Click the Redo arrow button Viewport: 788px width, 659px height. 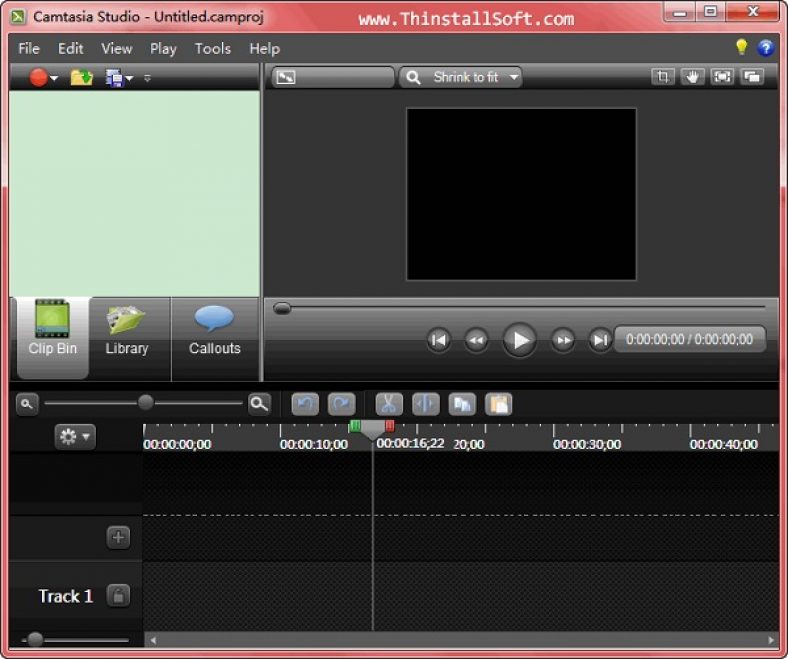(342, 404)
